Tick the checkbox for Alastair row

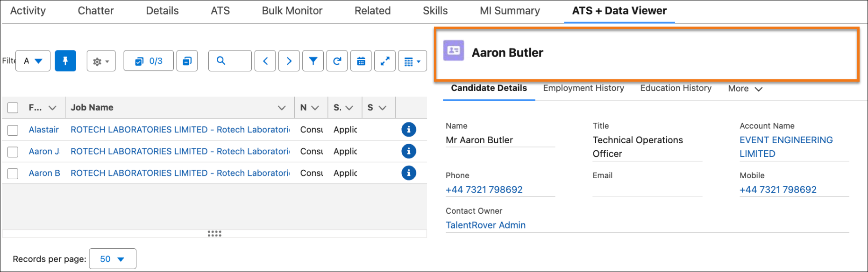pyautogui.click(x=13, y=130)
